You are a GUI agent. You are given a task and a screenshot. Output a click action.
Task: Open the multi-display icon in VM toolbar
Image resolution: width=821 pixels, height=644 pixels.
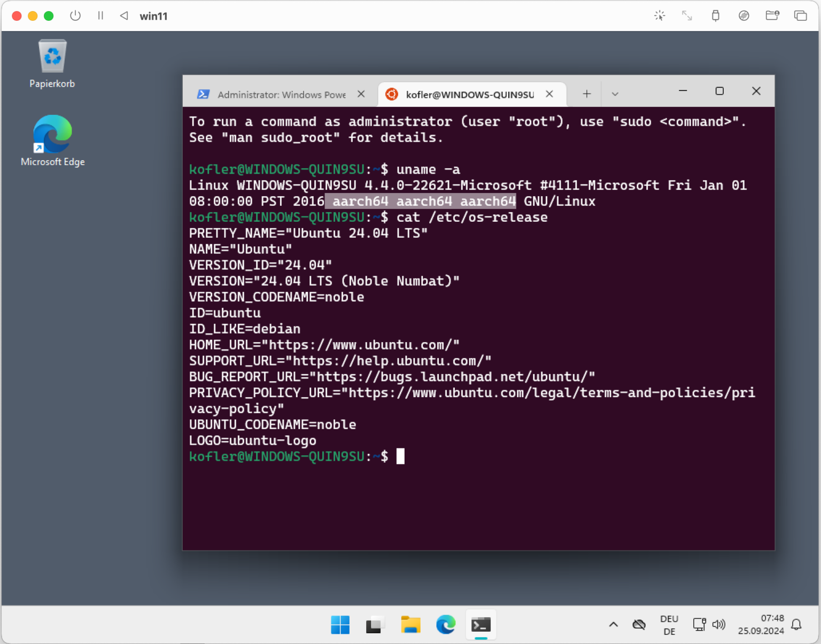(x=800, y=16)
